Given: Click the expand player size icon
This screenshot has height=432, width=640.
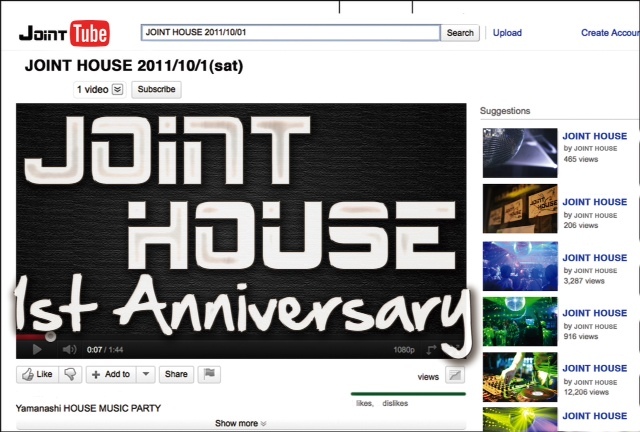Looking at the screenshot, I should [x=432, y=349].
